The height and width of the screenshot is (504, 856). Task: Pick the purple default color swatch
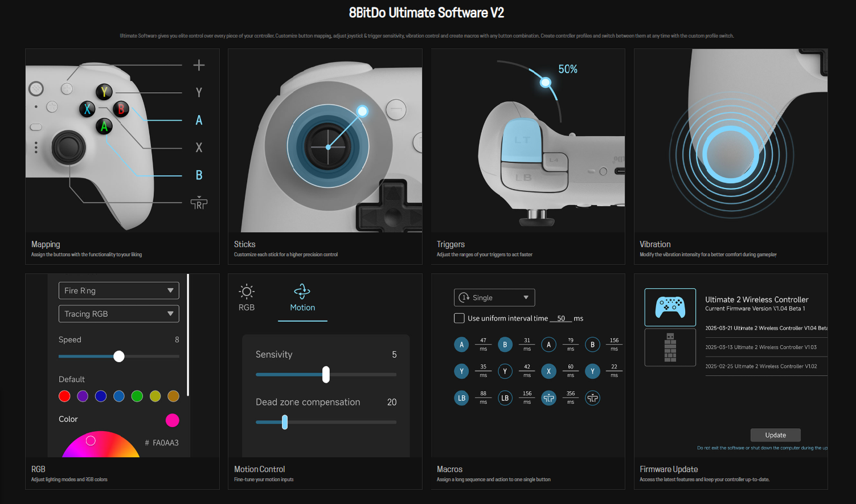click(x=83, y=396)
